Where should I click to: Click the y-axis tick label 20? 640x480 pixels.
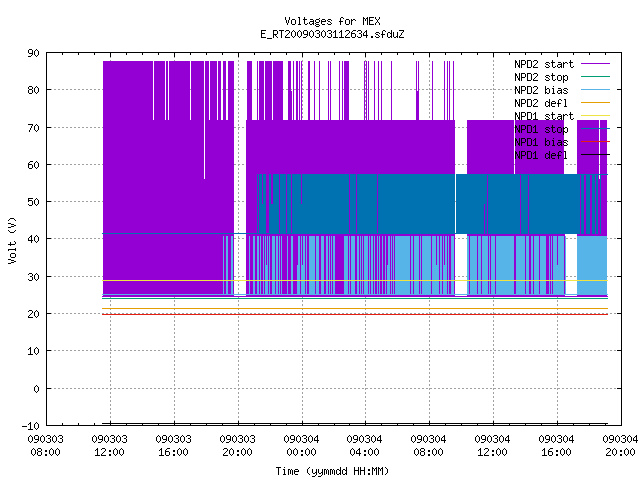pyautogui.click(x=33, y=314)
